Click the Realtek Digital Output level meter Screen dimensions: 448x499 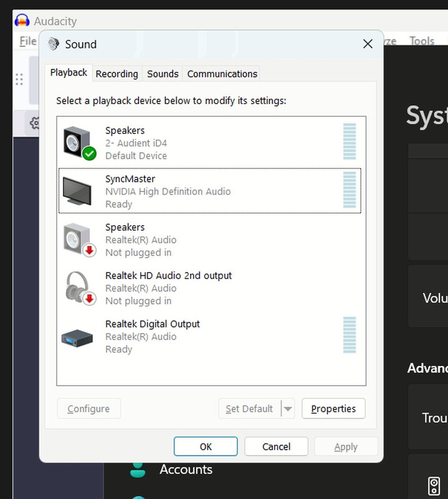pyautogui.click(x=350, y=335)
